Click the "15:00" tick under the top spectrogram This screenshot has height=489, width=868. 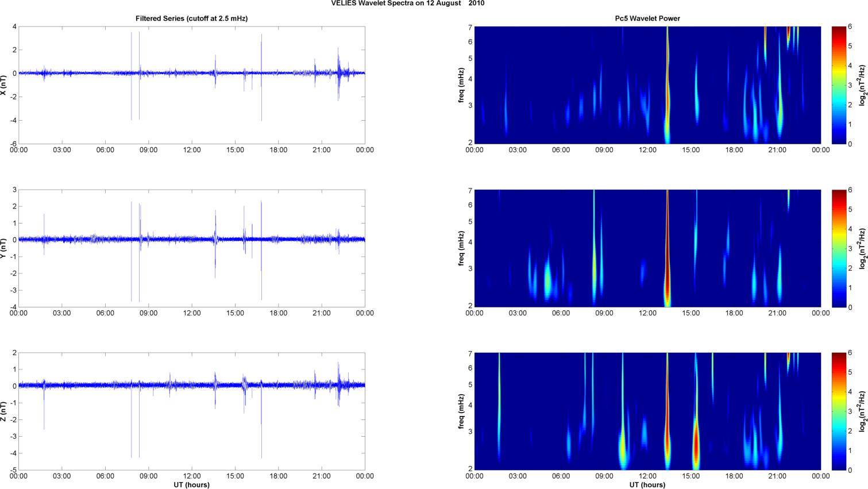(x=691, y=150)
